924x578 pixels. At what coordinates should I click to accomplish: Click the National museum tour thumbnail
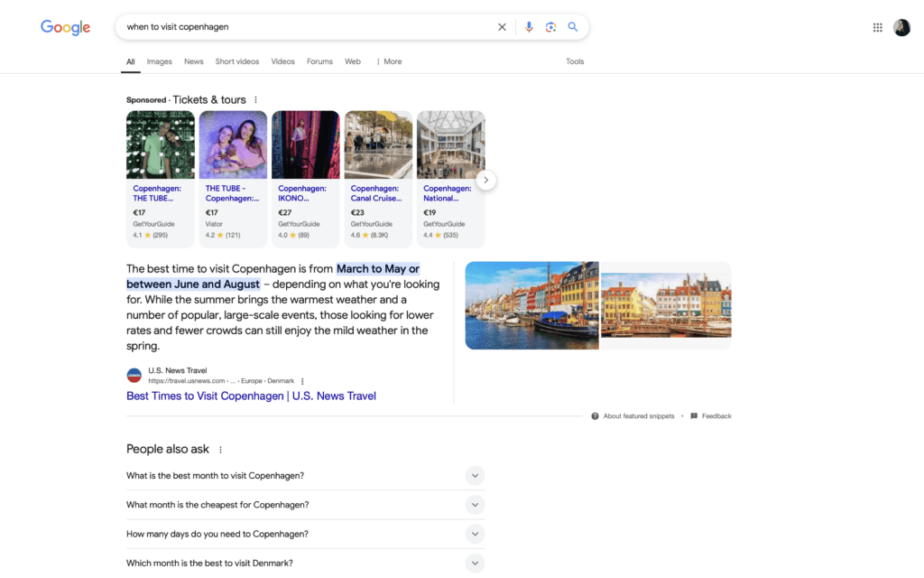pyautogui.click(x=451, y=144)
